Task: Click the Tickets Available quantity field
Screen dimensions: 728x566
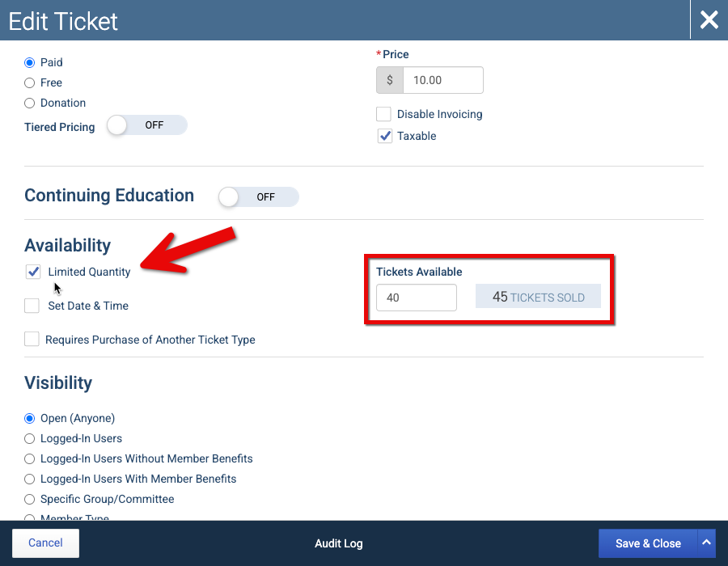Action: (x=417, y=298)
